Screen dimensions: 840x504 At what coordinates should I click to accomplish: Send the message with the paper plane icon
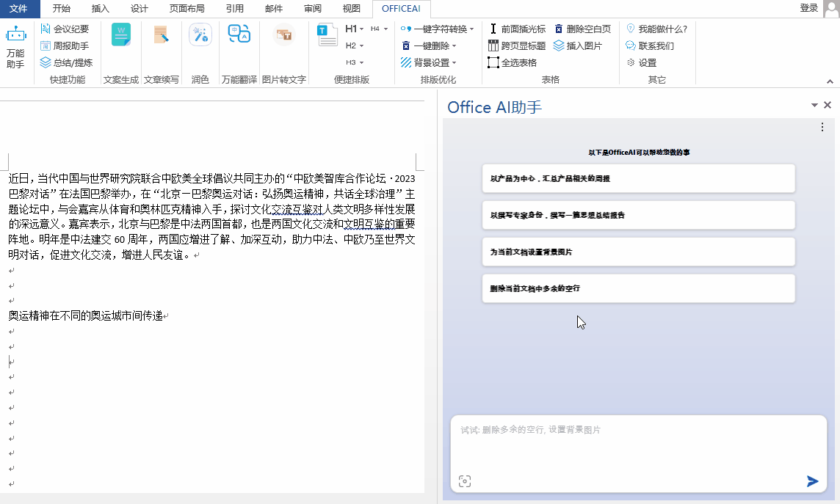coord(812,481)
